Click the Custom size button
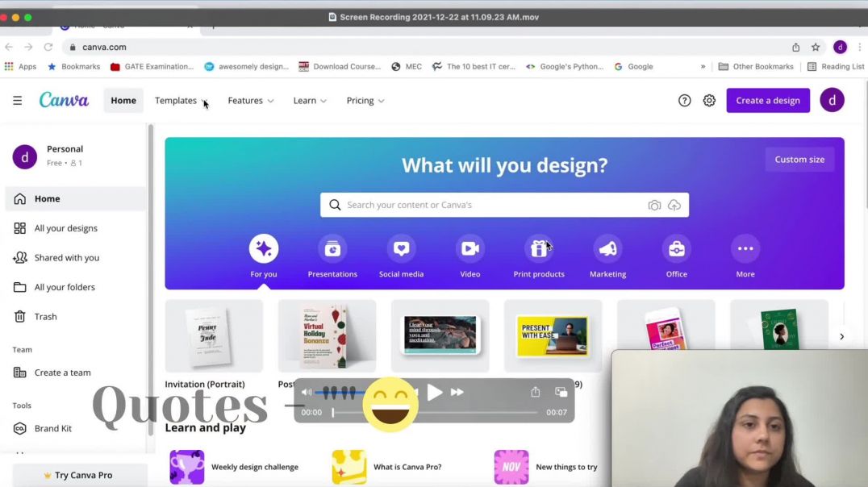The height and width of the screenshot is (487, 868). pos(799,160)
